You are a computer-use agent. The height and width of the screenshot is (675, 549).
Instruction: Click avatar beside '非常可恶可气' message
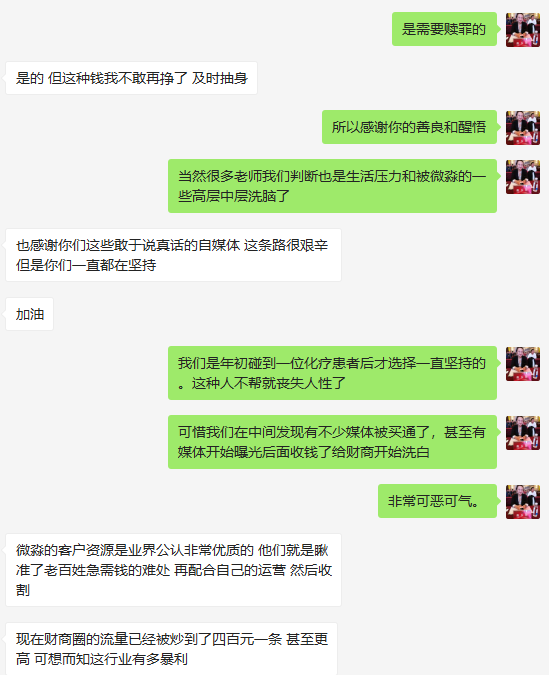click(x=523, y=501)
